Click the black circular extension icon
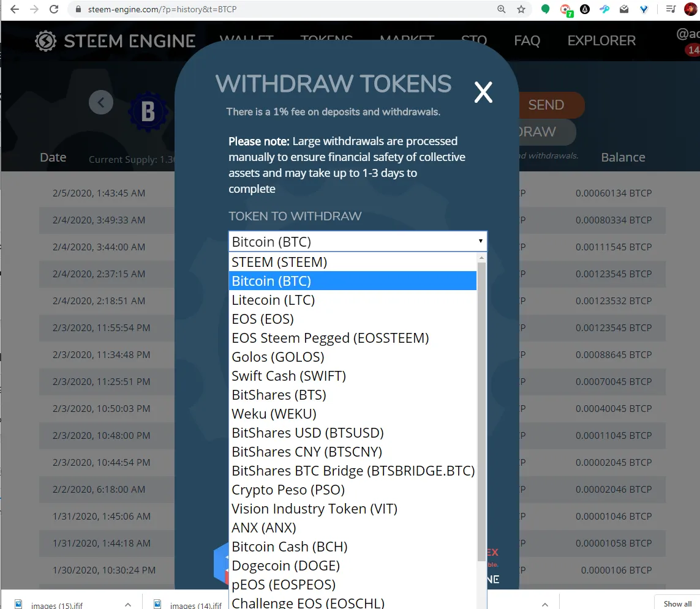Screen dimensions: 700x609 585,9
